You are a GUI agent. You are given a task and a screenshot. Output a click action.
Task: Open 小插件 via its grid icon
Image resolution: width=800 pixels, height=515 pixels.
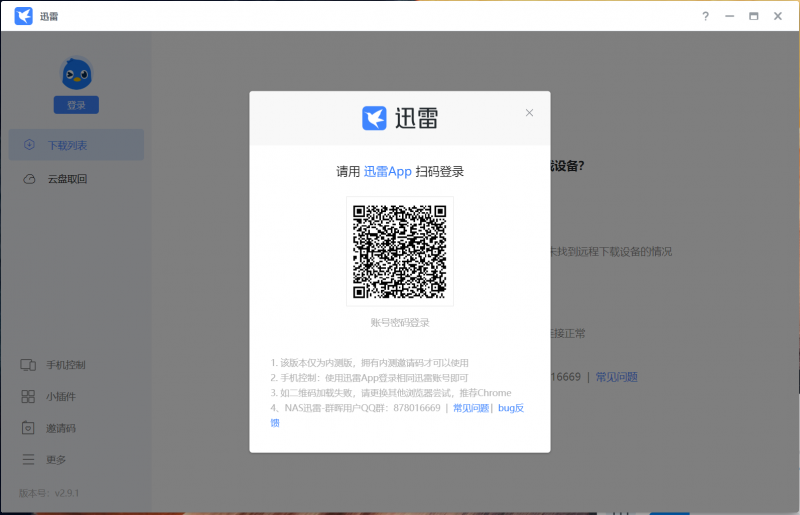click(x=29, y=397)
